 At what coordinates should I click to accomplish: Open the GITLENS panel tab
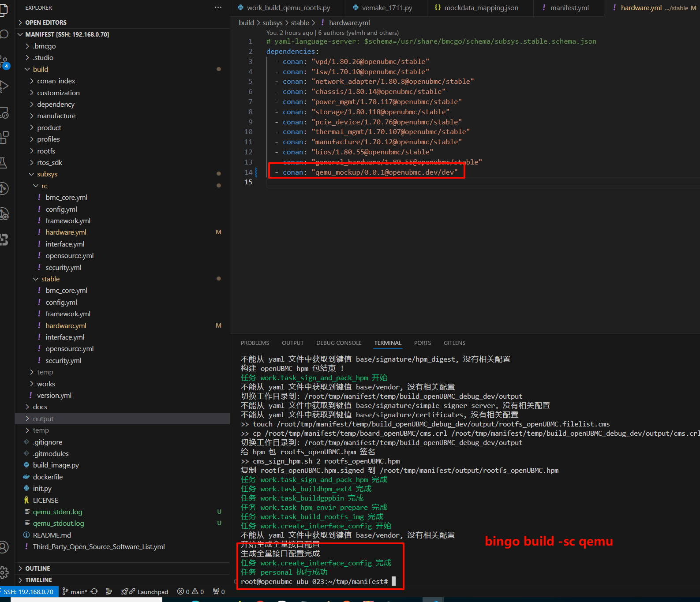(x=454, y=343)
